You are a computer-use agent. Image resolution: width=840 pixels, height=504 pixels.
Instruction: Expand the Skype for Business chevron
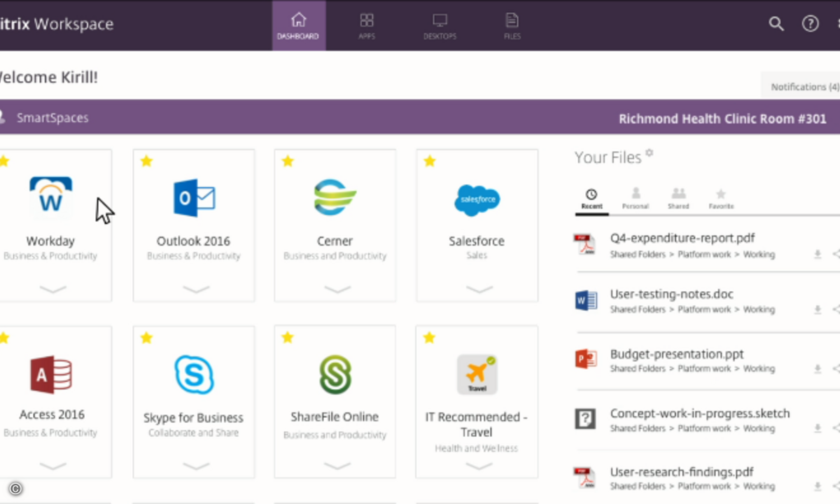click(x=196, y=465)
